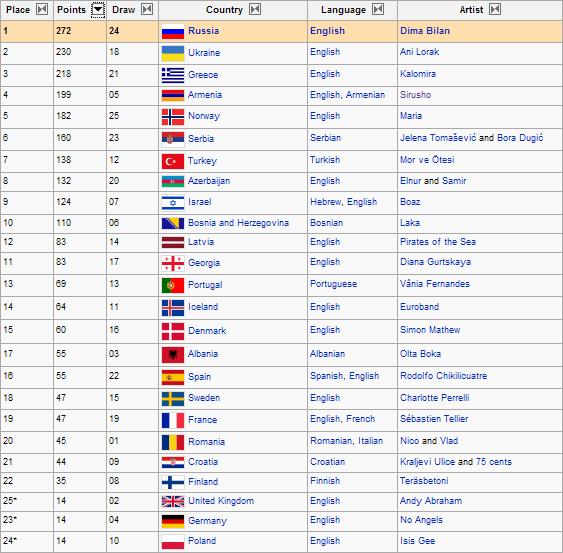Click the Portugal flag icon
This screenshot has height=553, width=563.
pyautogui.click(x=173, y=285)
